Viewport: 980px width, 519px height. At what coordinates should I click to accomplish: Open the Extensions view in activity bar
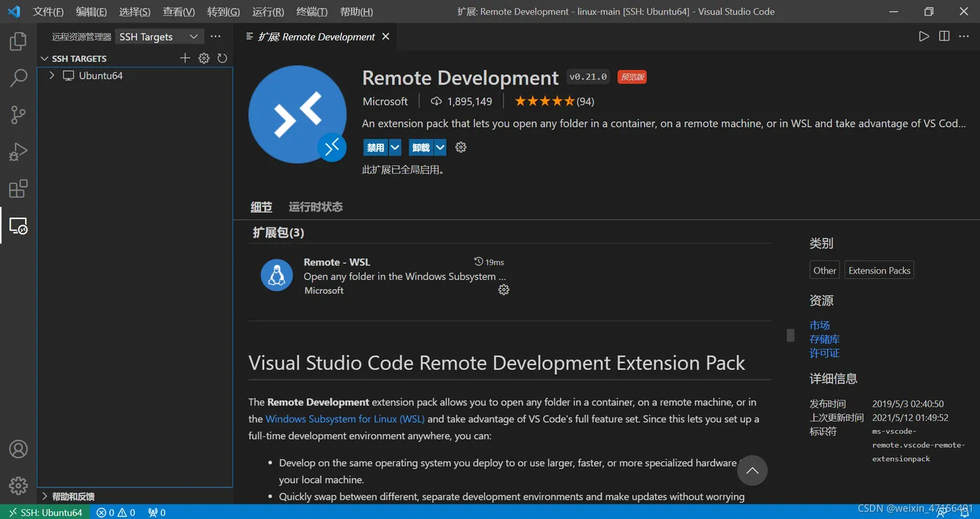tap(18, 189)
